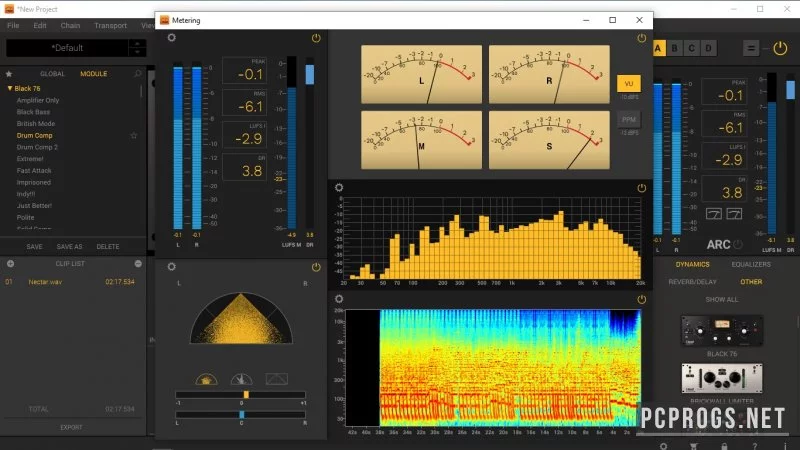Select the Just Better! preset

pos(34,206)
